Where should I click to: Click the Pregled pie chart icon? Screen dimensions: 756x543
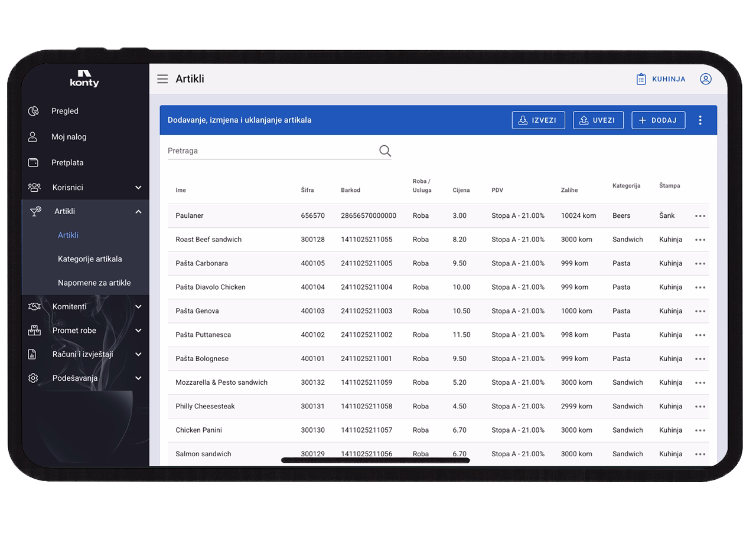(34, 111)
